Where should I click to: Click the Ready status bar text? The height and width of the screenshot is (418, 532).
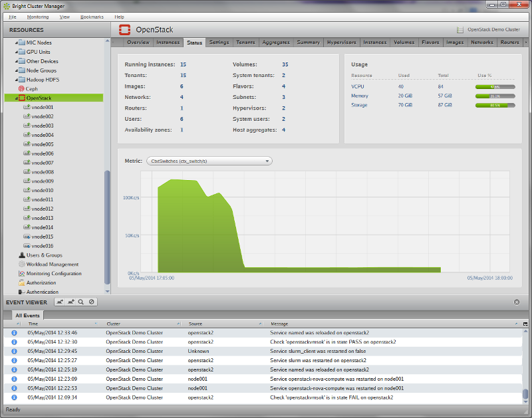[x=13, y=409]
